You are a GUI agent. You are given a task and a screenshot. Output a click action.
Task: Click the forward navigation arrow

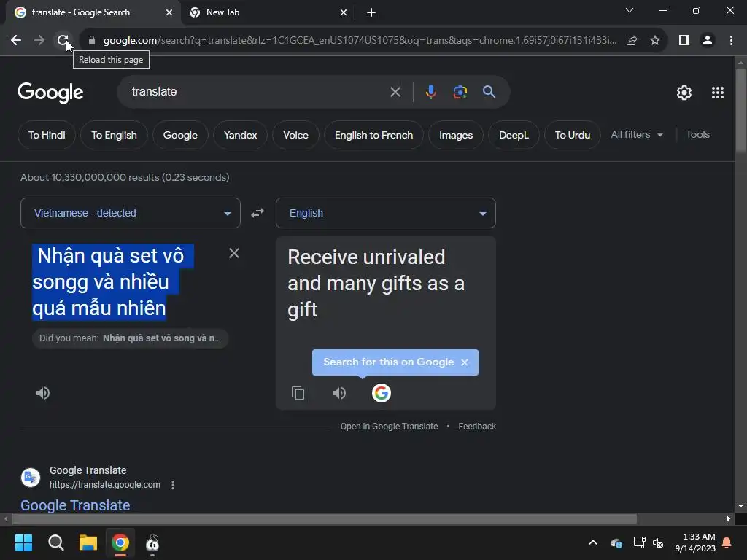tap(39, 40)
